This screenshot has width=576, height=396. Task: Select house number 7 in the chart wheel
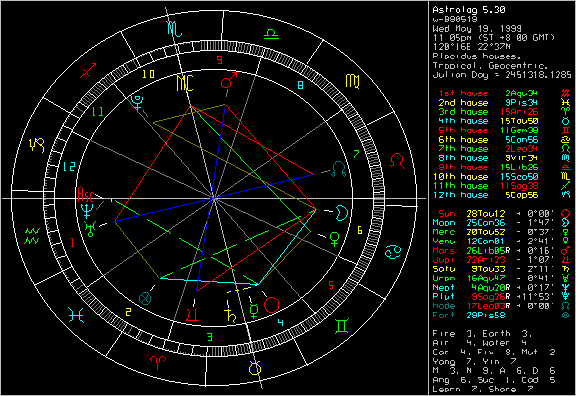pyautogui.click(x=356, y=154)
